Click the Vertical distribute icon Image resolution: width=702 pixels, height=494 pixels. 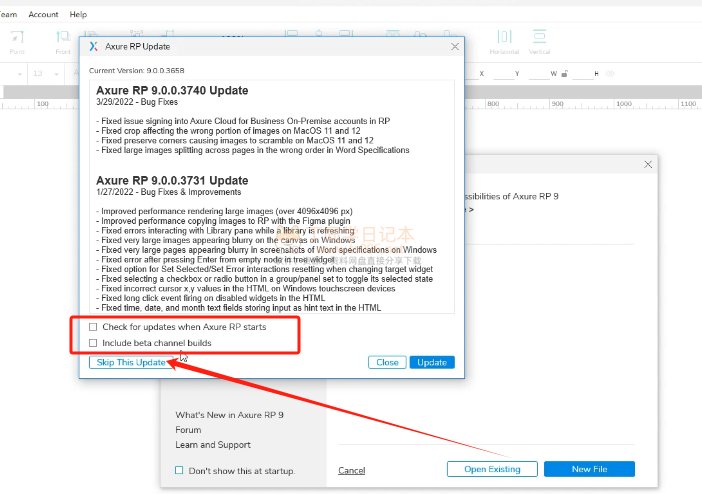point(539,37)
